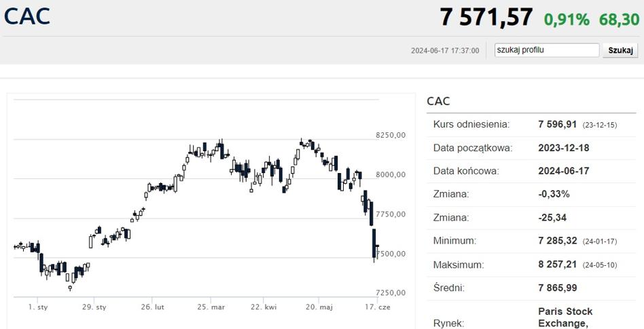Click the CAC heading above the data table
644x329 pixels.
click(x=438, y=102)
